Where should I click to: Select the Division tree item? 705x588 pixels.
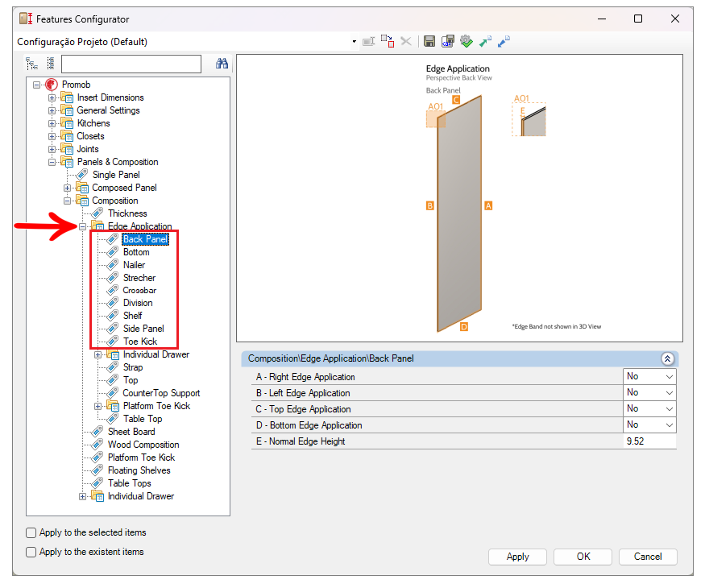pyautogui.click(x=138, y=304)
